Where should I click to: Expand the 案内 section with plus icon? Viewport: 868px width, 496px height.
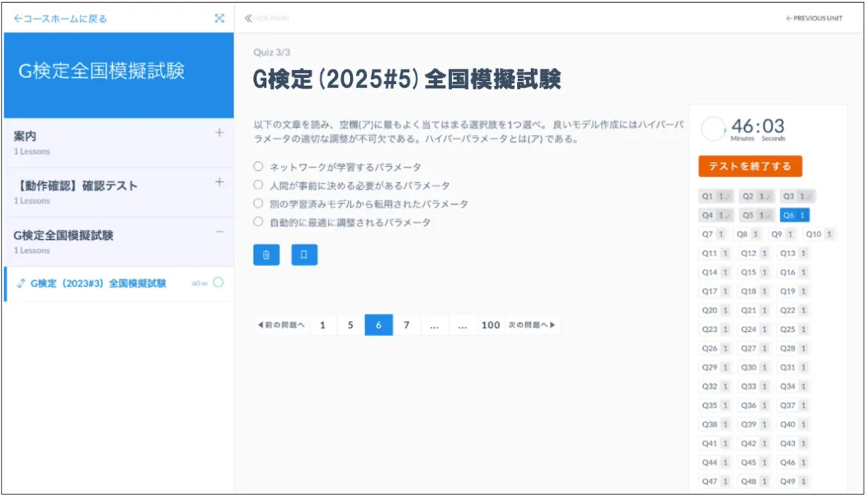tap(220, 133)
